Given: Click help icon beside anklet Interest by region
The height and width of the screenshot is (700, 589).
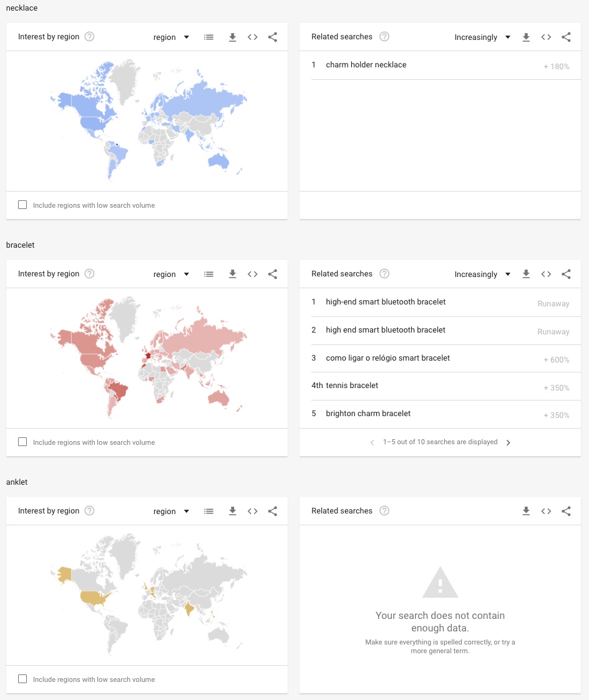Looking at the screenshot, I should pos(90,511).
